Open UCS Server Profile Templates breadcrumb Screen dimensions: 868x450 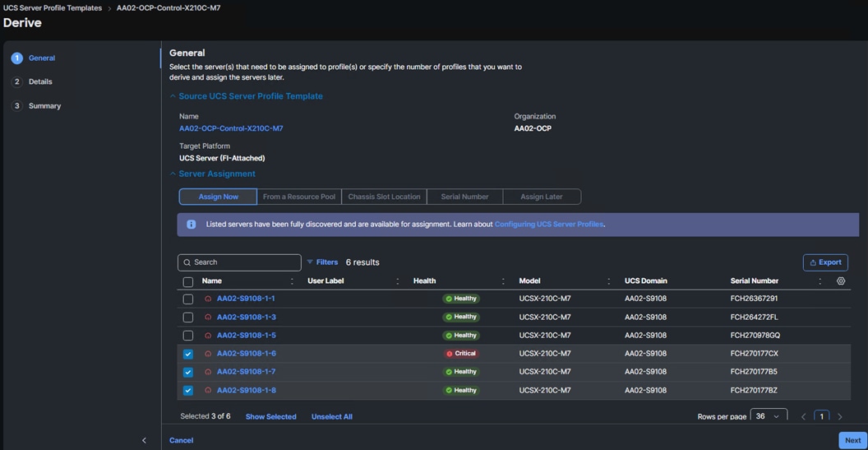tap(53, 8)
